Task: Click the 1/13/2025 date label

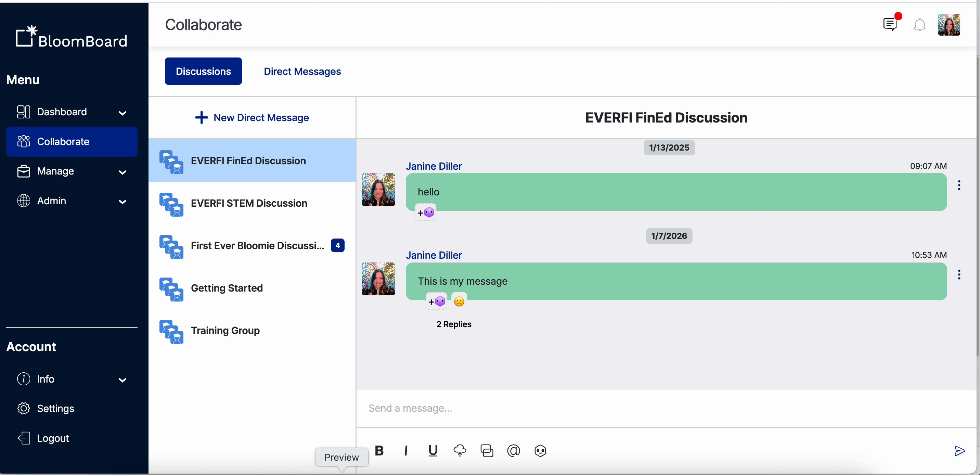Action: click(x=669, y=148)
